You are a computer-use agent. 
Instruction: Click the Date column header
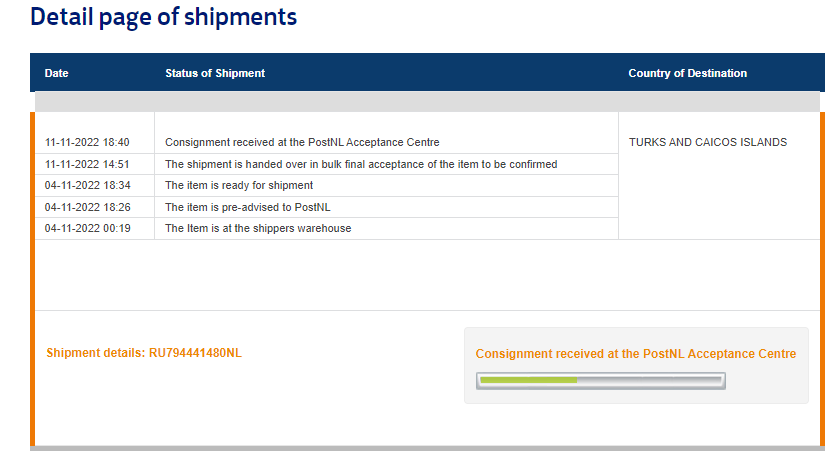pyautogui.click(x=57, y=73)
